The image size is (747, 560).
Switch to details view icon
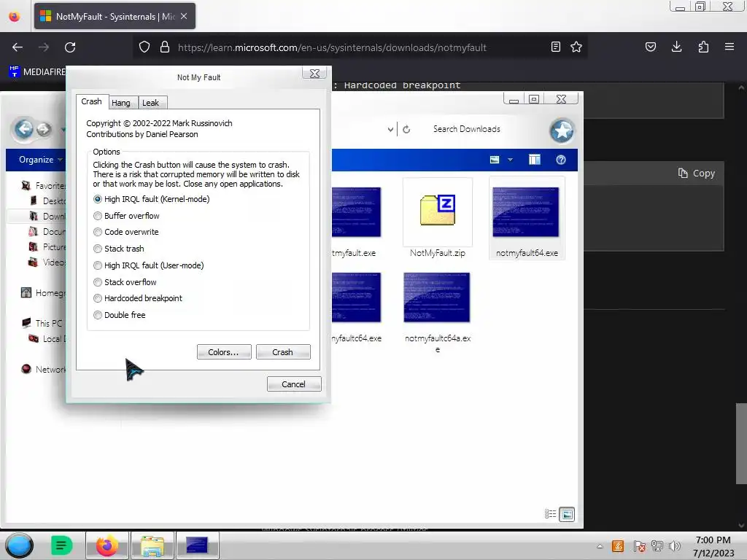pyautogui.click(x=550, y=514)
